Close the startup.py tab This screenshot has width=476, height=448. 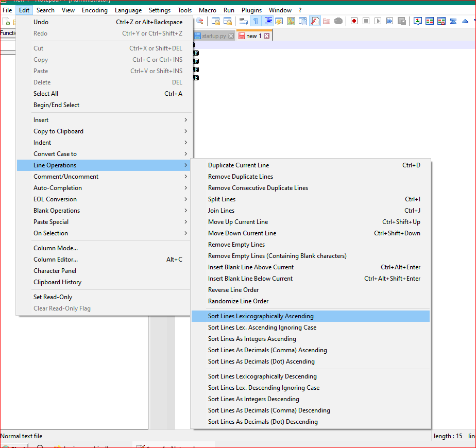231,36
